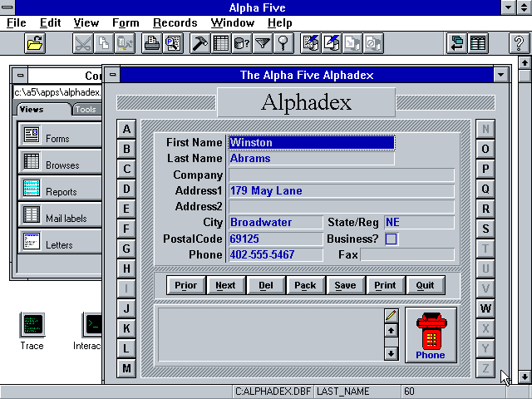Click the table grid browse icon
This screenshot has height=399, width=532.
pos(221,43)
